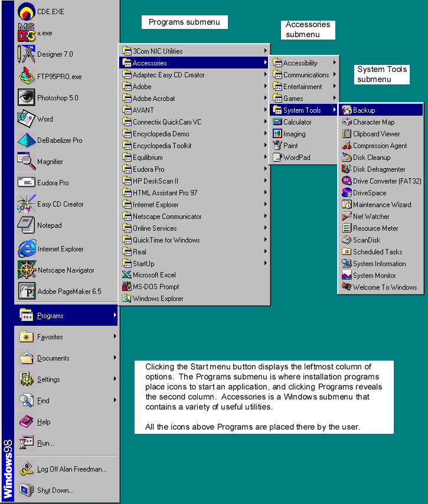Viewport: 428px width, 504px height.
Task: Select Entertainment in Accessories submenu
Action: [303, 87]
